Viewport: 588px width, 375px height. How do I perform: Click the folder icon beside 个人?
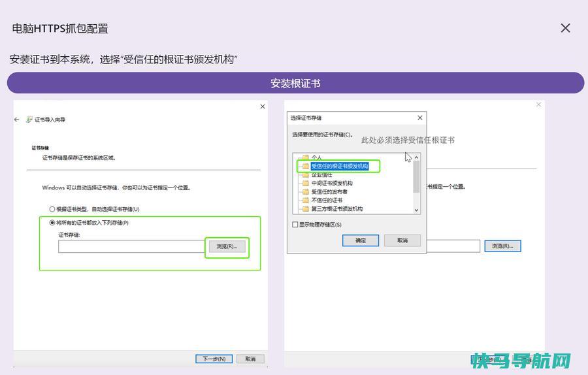point(306,157)
